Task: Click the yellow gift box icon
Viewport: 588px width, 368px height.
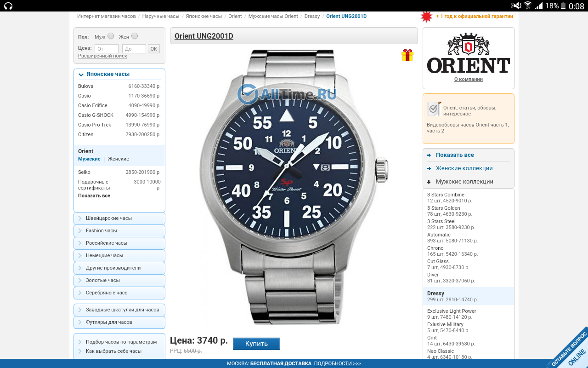Action: click(x=407, y=55)
